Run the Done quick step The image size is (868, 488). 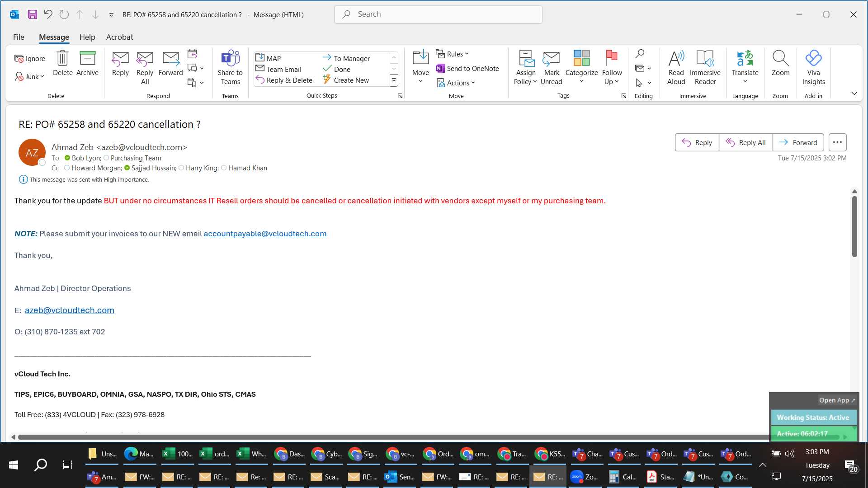(337, 69)
